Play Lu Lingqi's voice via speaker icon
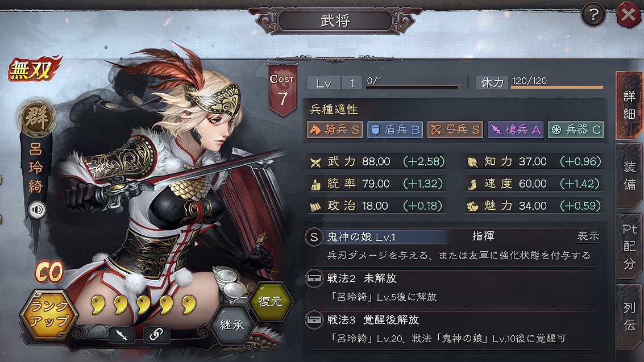This screenshot has width=644, height=362. click(x=37, y=210)
